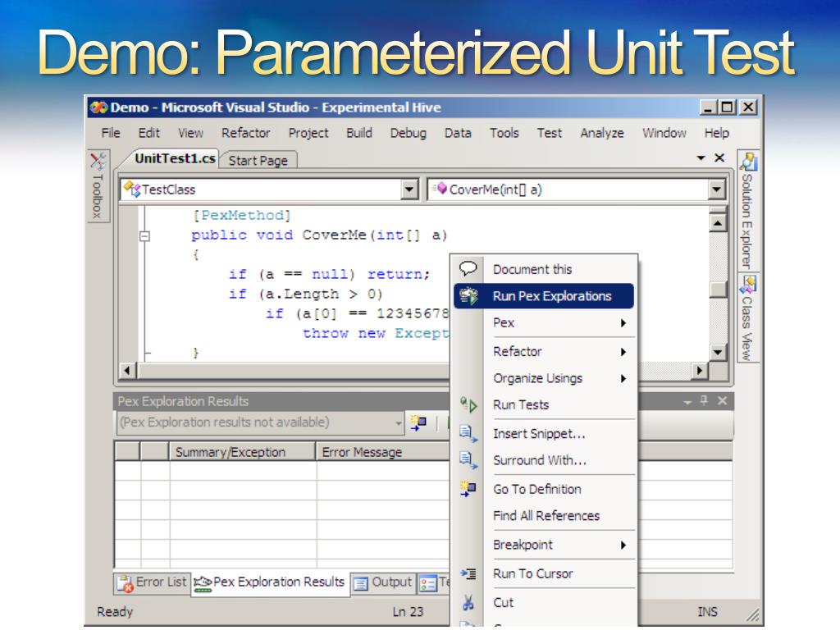This screenshot has height=630, width=840.
Task: Open the Toolbox side panel icon
Action: coord(98,161)
